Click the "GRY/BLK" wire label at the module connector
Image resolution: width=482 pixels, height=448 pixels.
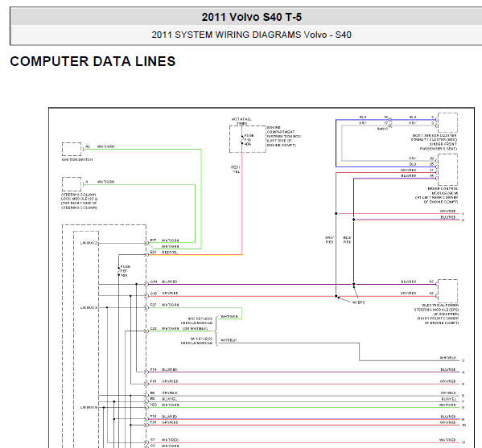point(170,393)
